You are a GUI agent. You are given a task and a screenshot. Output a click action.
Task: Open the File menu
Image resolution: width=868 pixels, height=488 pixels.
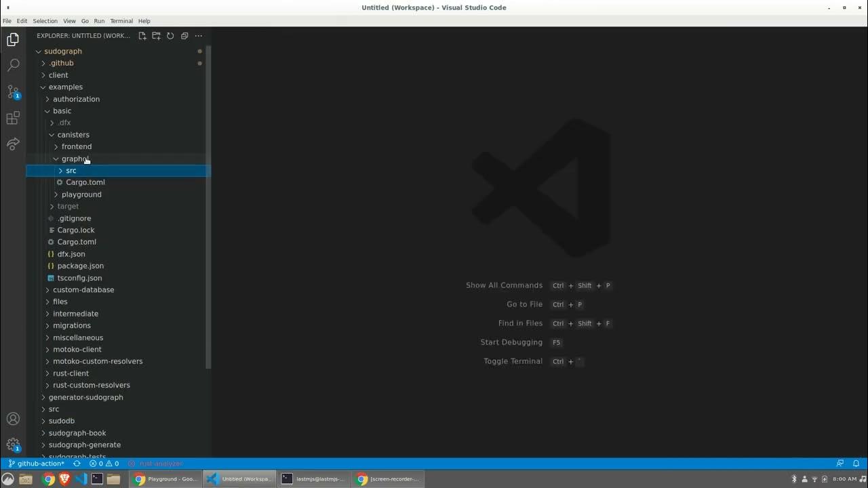click(7, 21)
